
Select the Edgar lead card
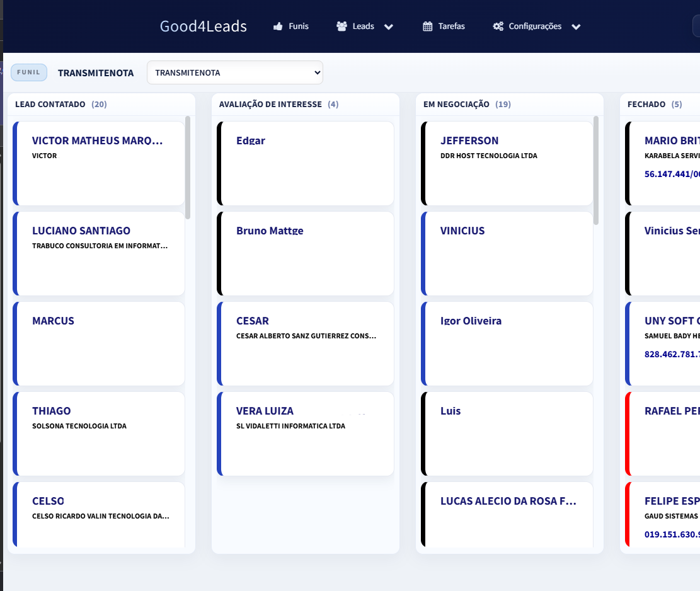(x=306, y=163)
